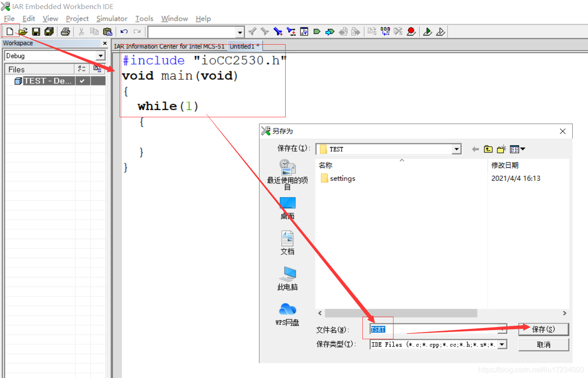This screenshot has height=378, width=588.
Task: Open the File menu
Action: point(9,18)
